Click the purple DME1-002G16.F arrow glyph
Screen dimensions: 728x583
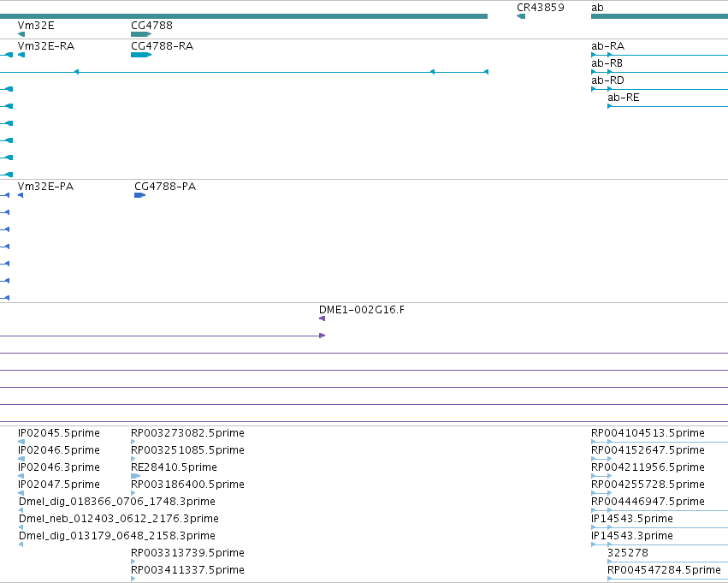click(323, 318)
